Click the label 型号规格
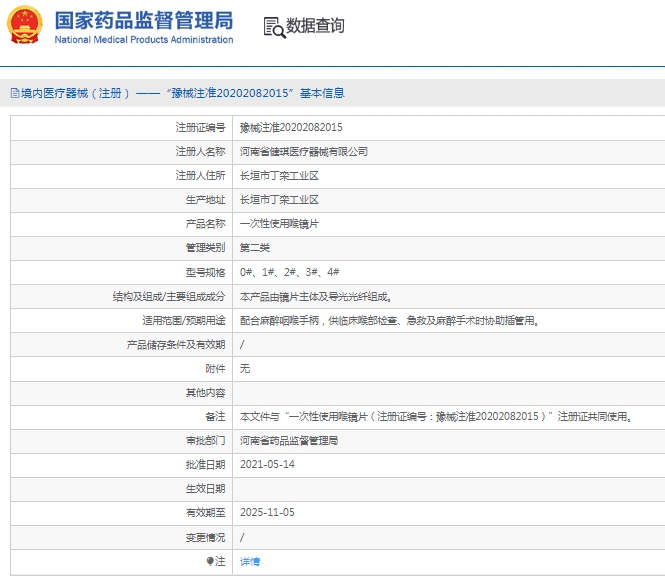Screen dimensions: 665x581 206,272
